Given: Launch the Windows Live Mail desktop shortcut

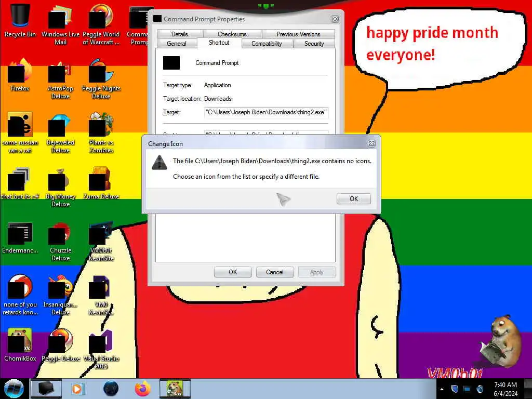Looking at the screenshot, I should pyautogui.click(x=60, y=24).
